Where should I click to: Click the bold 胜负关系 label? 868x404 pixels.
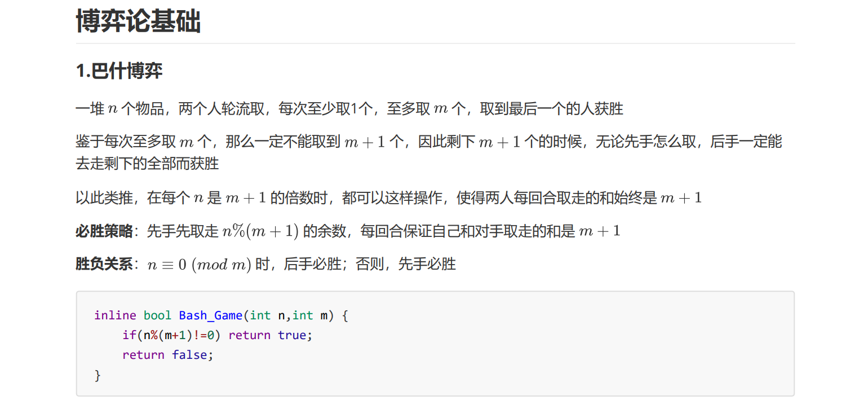click(104, 264)
